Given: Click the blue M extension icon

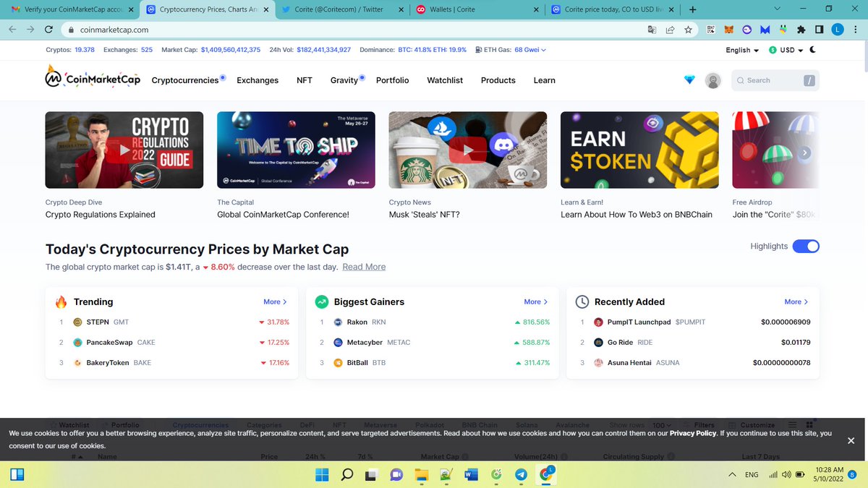Looking at the screenshot, I should pos(765,30).
